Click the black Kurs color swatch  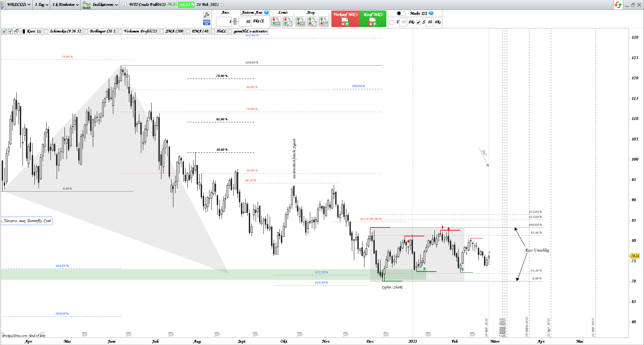[x=24, y=31]
